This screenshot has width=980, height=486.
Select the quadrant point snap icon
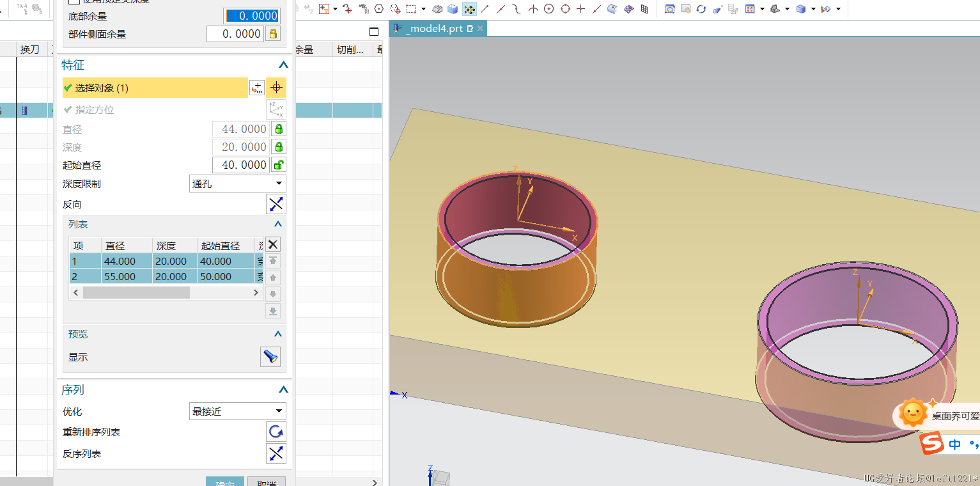click(x=565, y=9)
